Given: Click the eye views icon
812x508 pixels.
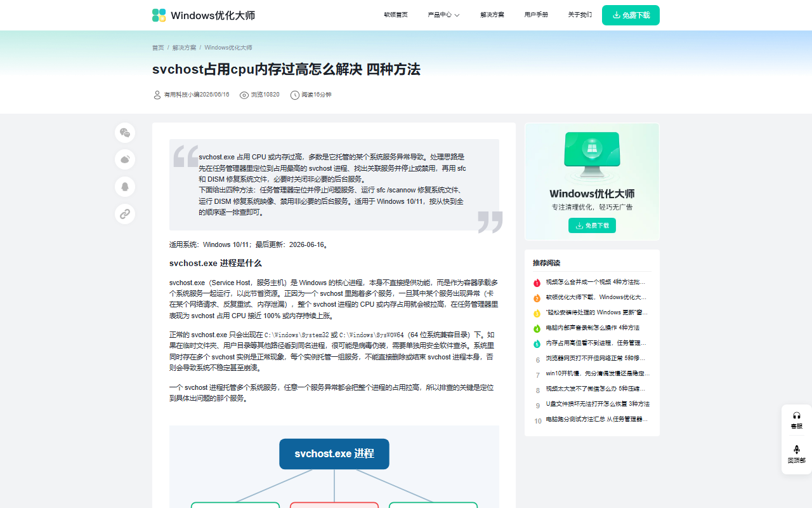Looking at the screenshot, I should click(x=244, y=95).
